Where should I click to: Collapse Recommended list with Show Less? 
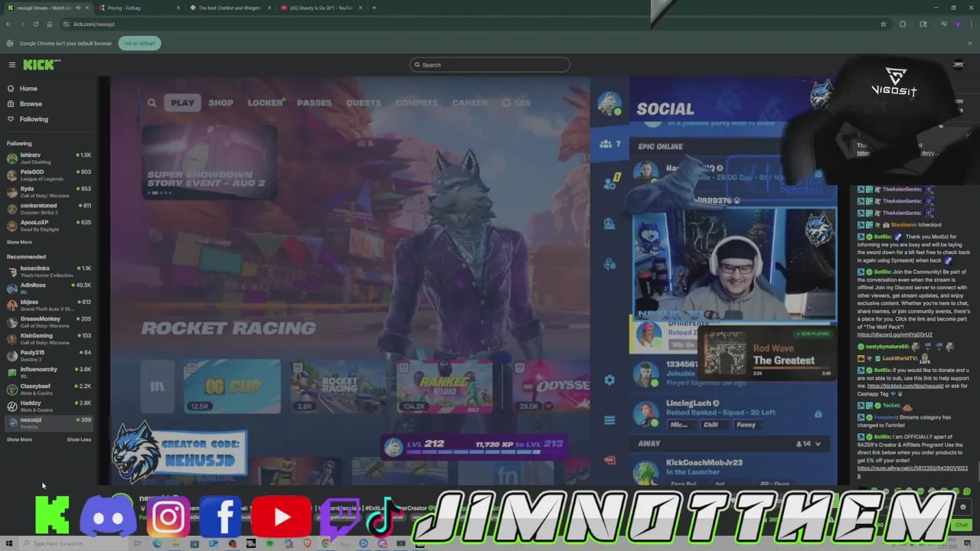(79, 439)
